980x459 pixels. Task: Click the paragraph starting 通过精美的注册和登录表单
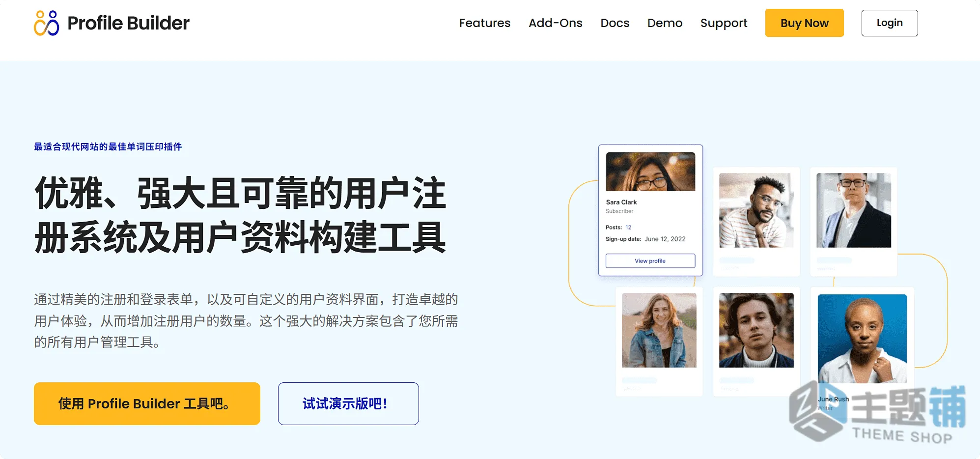coord(246,320)
